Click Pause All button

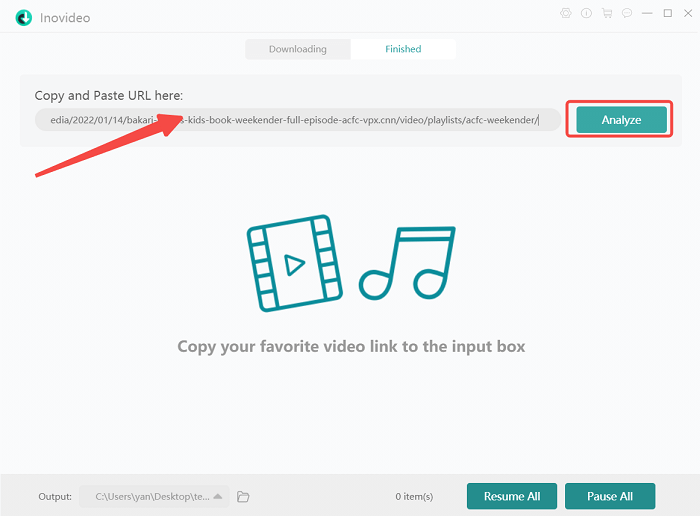click(610, 496)
